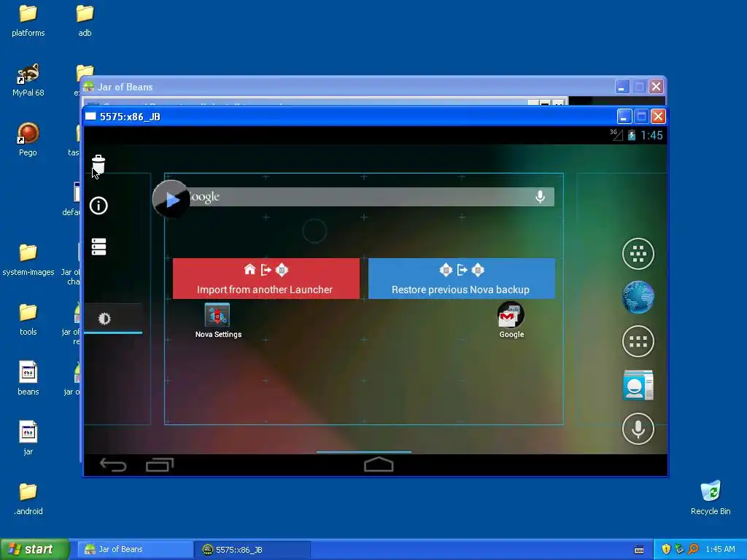Tap the Android recent apps button
Viewport: 747px width, 560px height.
[x=160, y=464]
